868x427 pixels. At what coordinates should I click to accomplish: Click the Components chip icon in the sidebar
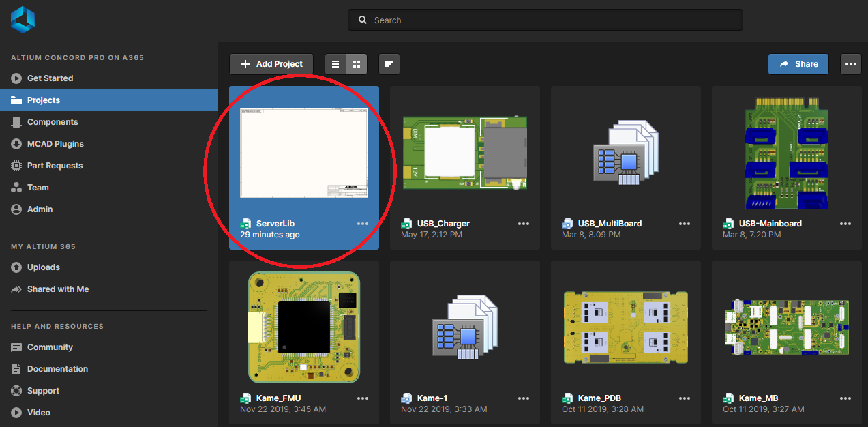tap(16, 122)
